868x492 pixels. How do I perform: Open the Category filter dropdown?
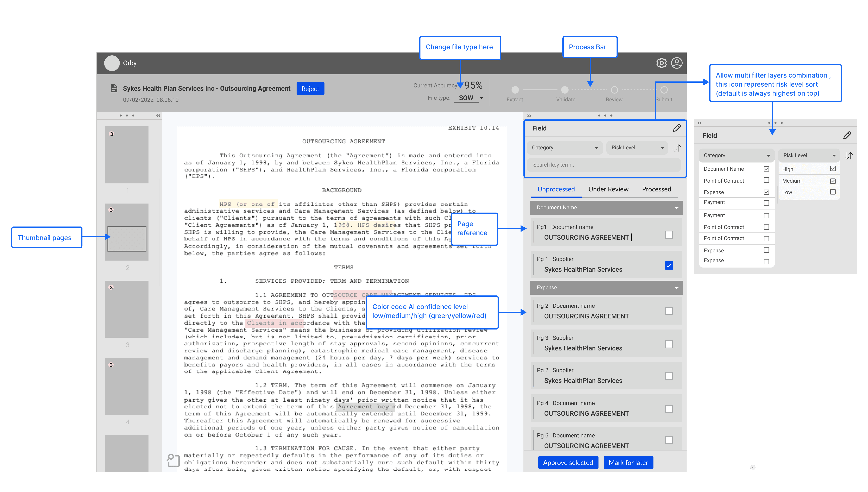(x=565, y=148)
